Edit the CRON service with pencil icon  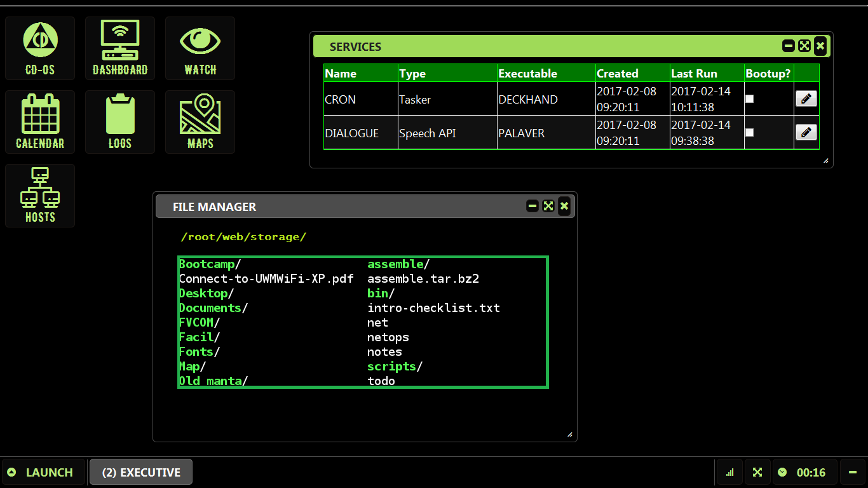tap(806, 98)
